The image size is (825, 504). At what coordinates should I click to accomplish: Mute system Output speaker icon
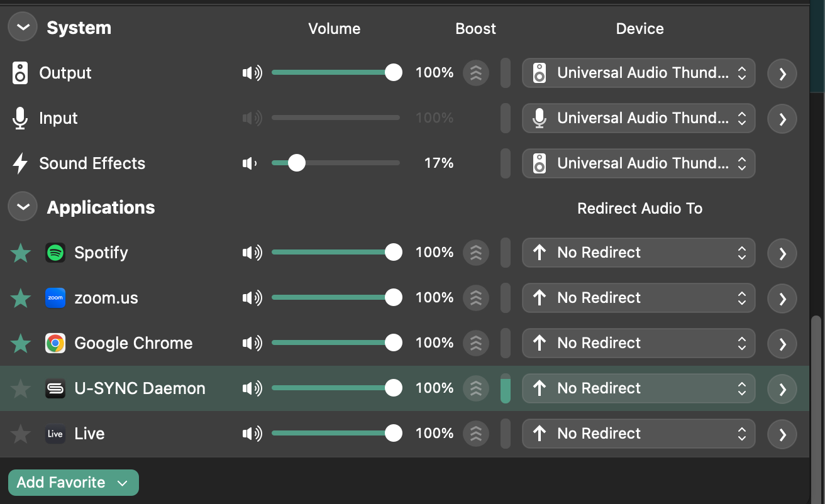[252, 73]
